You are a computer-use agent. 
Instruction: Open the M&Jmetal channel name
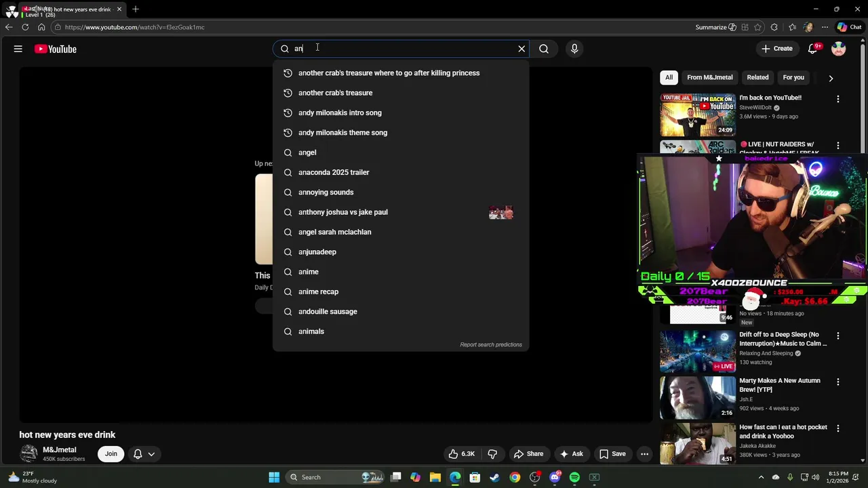pyautogui.click(x=60, y=450)
